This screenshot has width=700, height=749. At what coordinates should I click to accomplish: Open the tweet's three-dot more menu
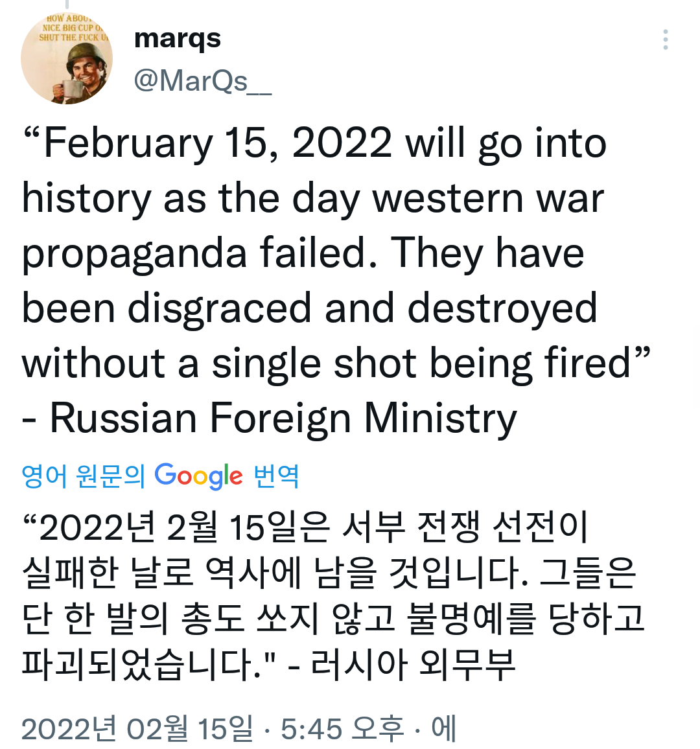click(665, 40)
